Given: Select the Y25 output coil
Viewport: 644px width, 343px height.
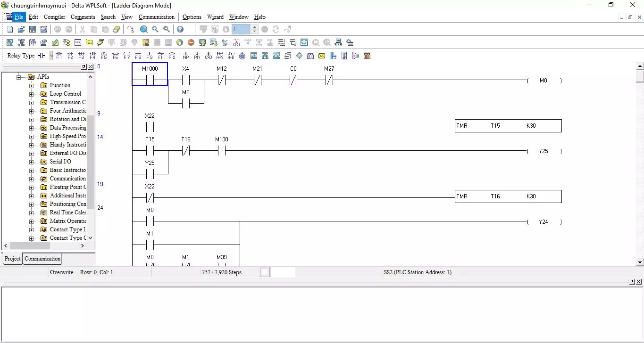Looking at the screenshot, I should pyautogui.click(x=544, y=151).
